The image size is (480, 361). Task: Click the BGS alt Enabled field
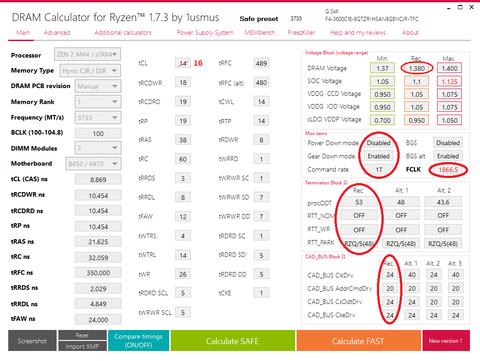click(x=448, y=156)
